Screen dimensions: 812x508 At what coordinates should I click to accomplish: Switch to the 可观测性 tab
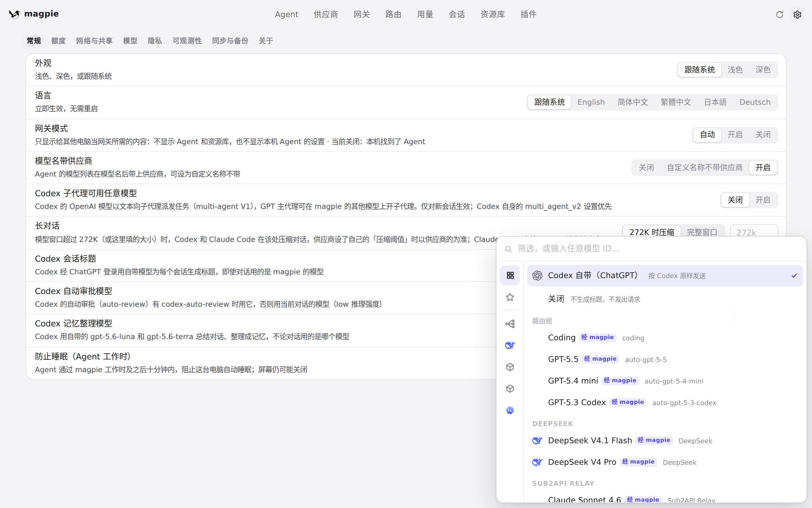click(187, 41)
